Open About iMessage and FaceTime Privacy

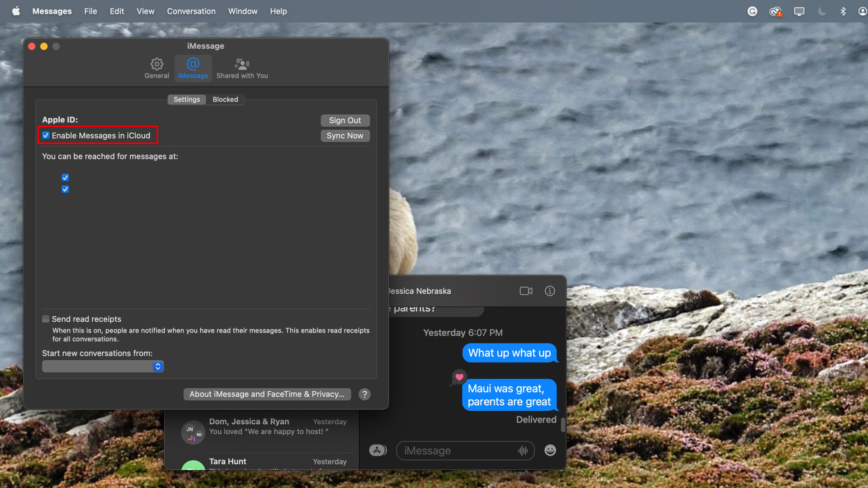click(267, 394)
